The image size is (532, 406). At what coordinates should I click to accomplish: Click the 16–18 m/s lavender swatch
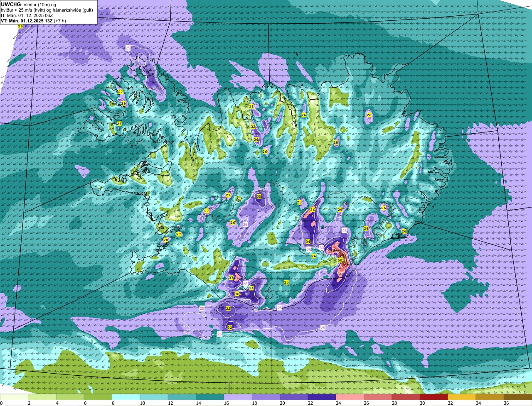pyautogui.click(x=238, y=397)
